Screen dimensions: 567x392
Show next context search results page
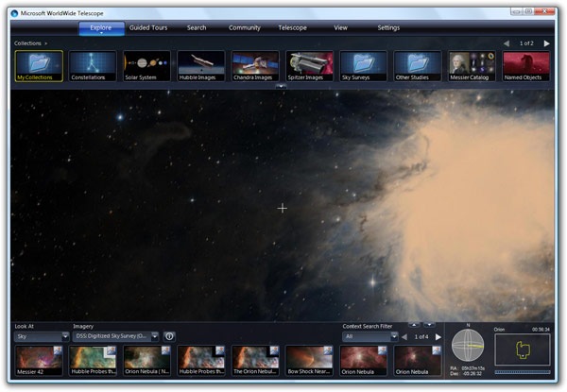pos(438,337)
